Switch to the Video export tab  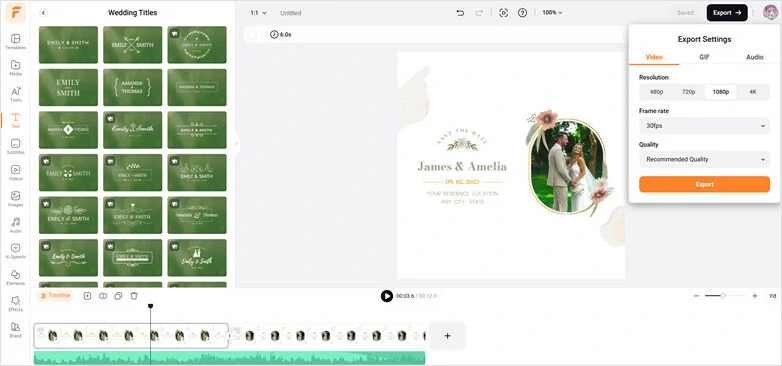[x=654, y=57]
